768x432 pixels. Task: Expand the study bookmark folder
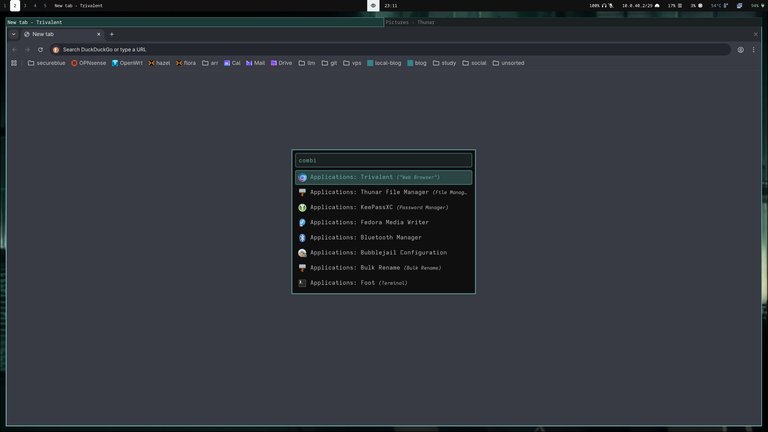point(444,63)
